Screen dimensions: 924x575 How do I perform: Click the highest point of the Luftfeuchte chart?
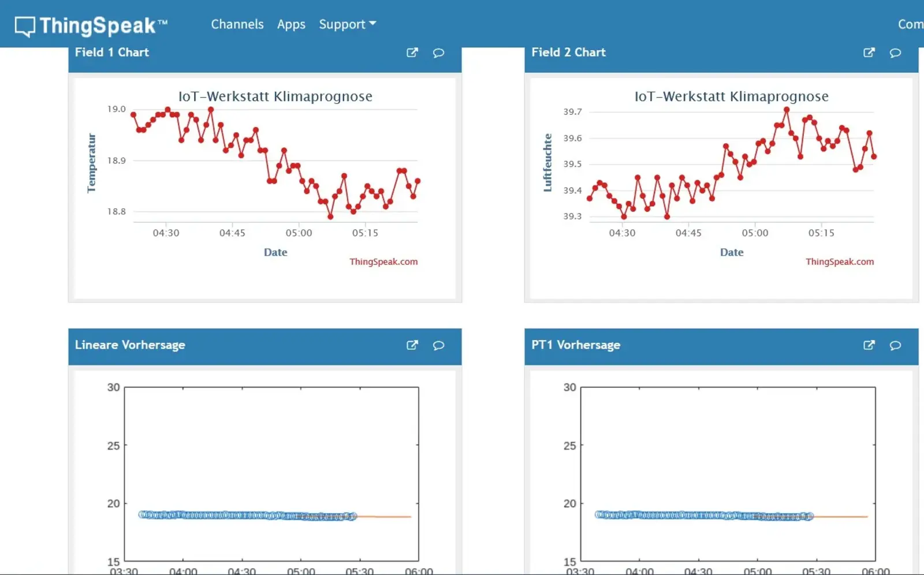pos(787,110)
